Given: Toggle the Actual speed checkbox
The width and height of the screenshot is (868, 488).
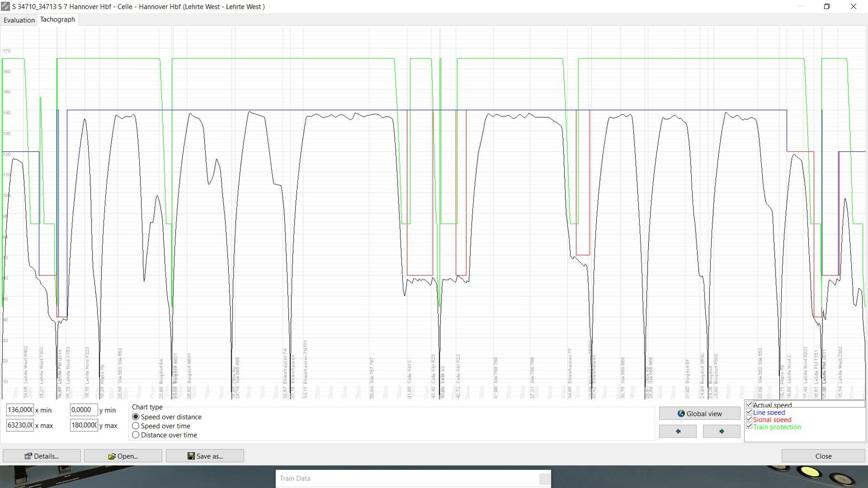Looking at the screenshot, I should coord(749,405).
